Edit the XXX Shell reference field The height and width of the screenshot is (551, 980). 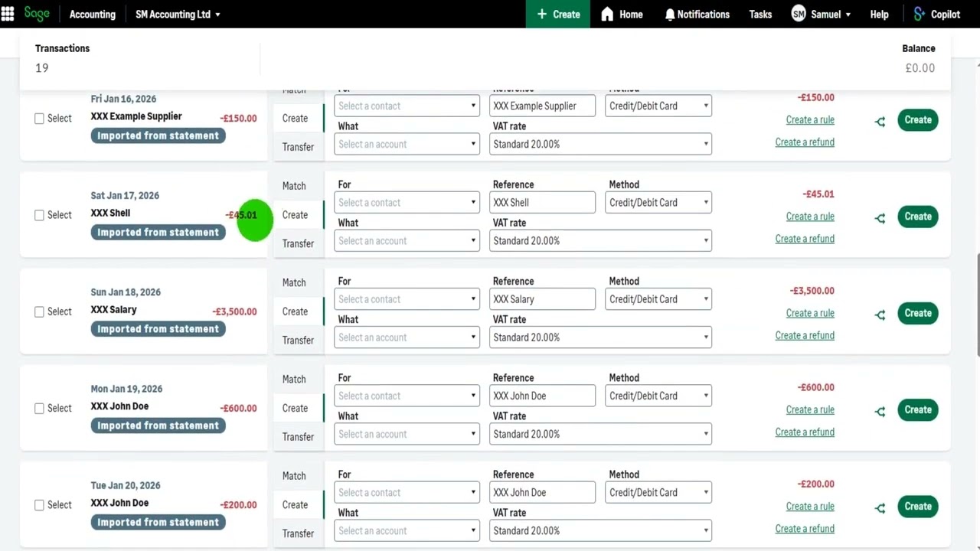coord(542,202)
